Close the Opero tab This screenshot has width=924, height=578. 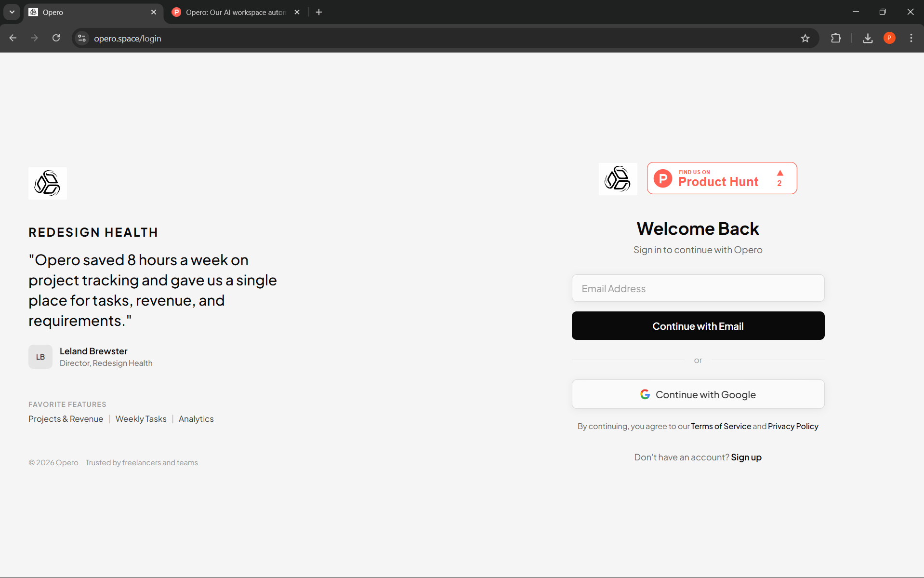tap(154, 12)
